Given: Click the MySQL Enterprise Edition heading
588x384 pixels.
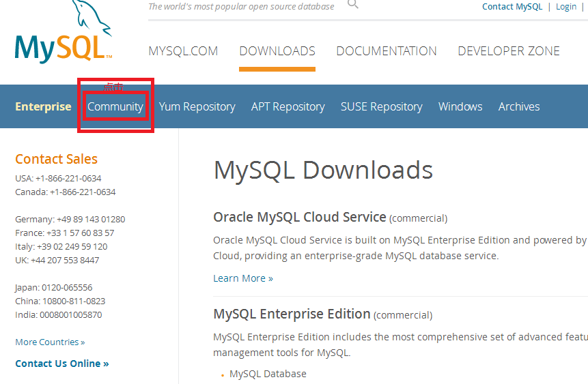Looking at the screenshot, I should point(292,314).
